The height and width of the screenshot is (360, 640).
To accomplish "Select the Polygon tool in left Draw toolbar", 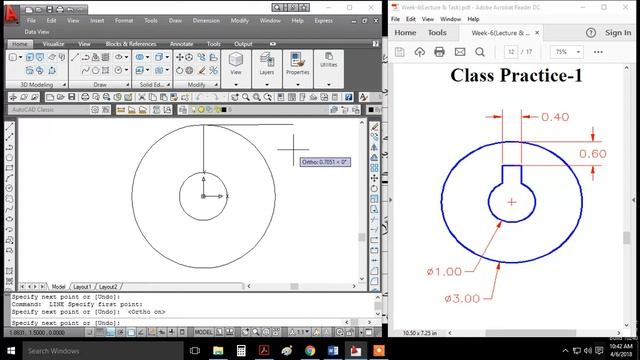I will point(10,158).
